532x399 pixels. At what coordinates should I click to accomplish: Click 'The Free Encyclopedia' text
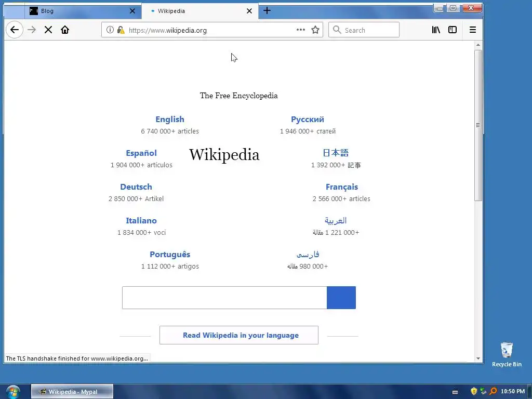coord(238,96)
